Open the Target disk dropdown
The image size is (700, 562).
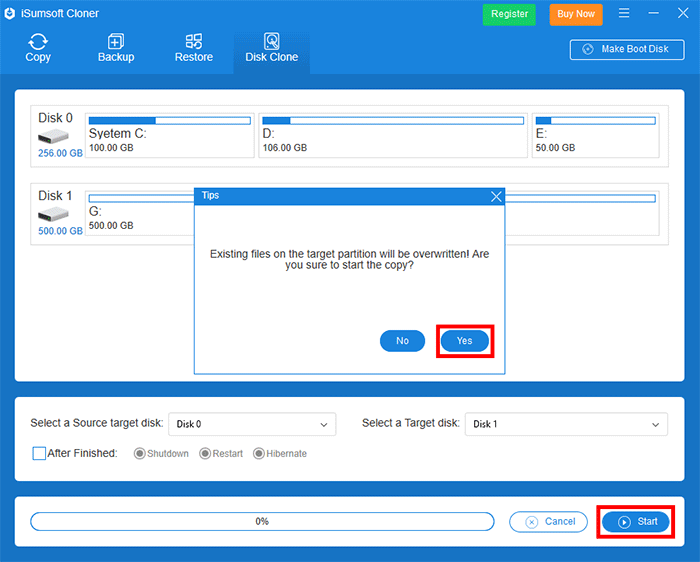[566, 424]
